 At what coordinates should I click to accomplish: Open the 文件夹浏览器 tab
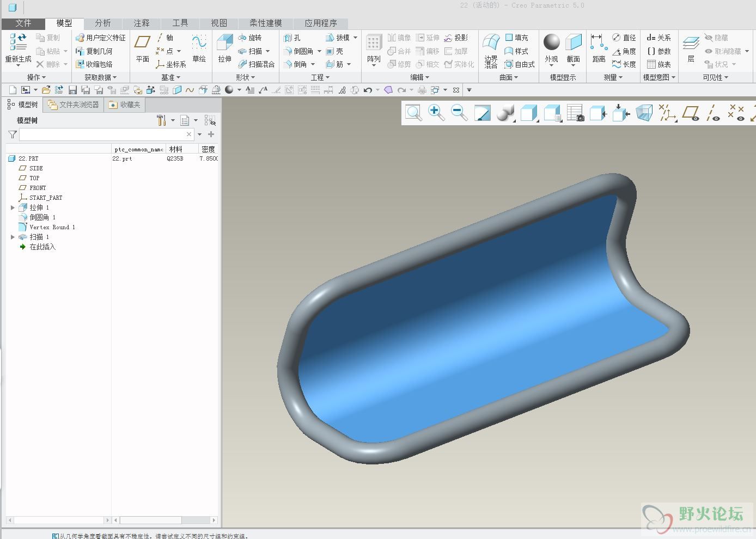coord(74,105)
